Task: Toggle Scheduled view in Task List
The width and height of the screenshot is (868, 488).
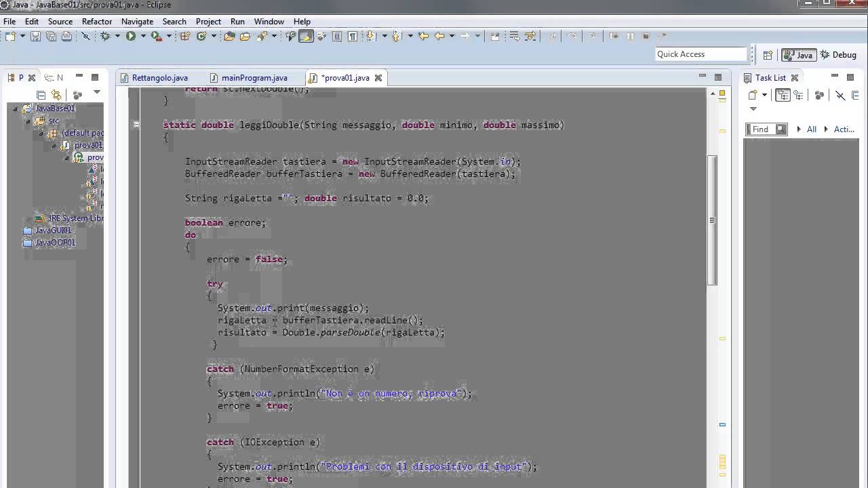Action: pyautogui.click(x=798, y=96)
